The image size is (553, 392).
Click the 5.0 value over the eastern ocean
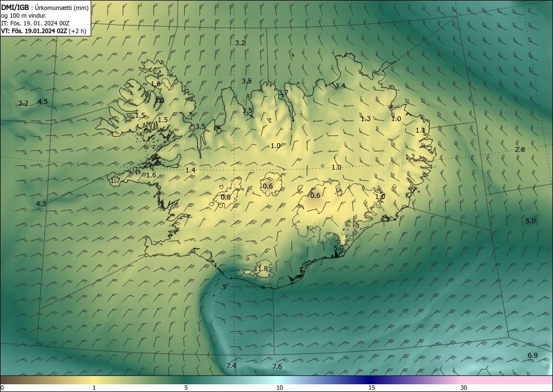point(530,221)
